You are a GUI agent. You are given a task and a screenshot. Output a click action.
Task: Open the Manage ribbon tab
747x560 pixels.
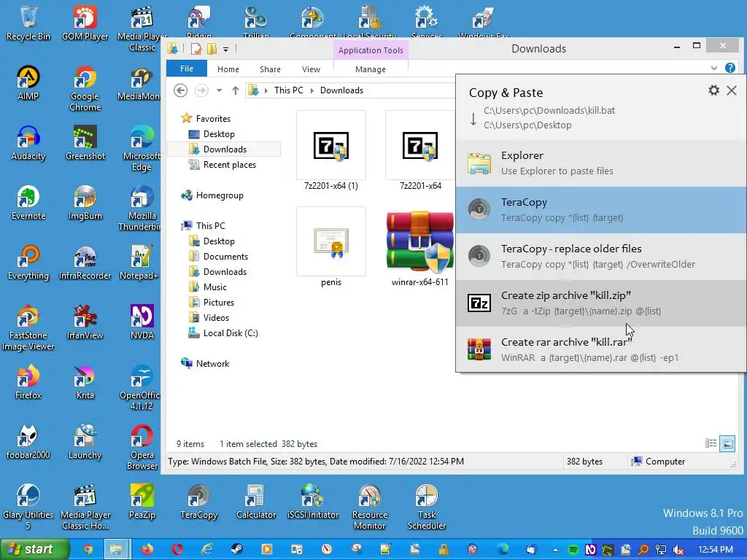pos(371,69)
